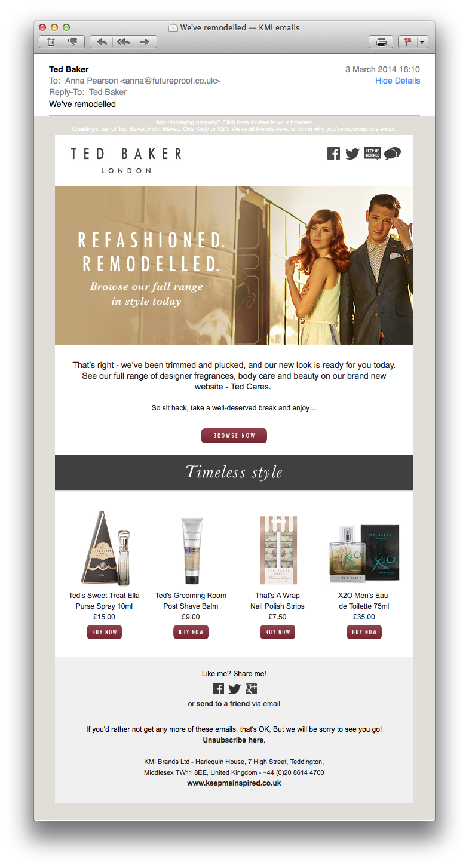Open Facebook icon in email header

point(334,154)
